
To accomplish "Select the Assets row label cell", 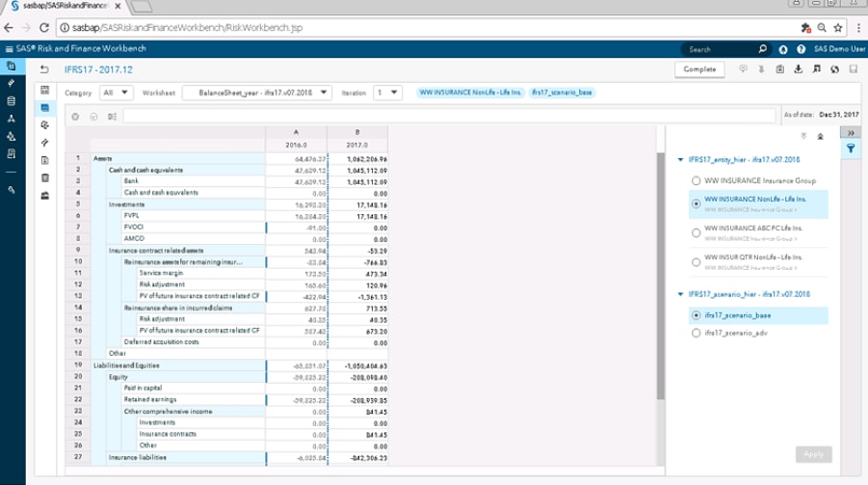I will point(177,158).
